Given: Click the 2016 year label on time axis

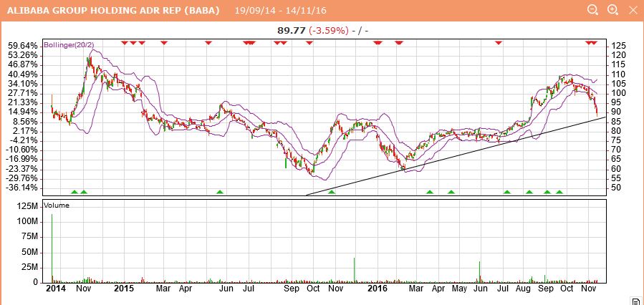Looking at the screenshot, I should click(x=378, y=289).
